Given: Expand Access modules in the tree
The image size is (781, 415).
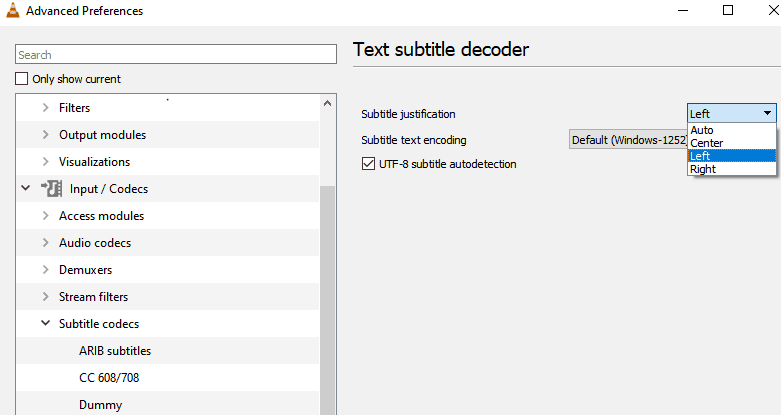Looking at the screenshot, I should pos(45,216).
